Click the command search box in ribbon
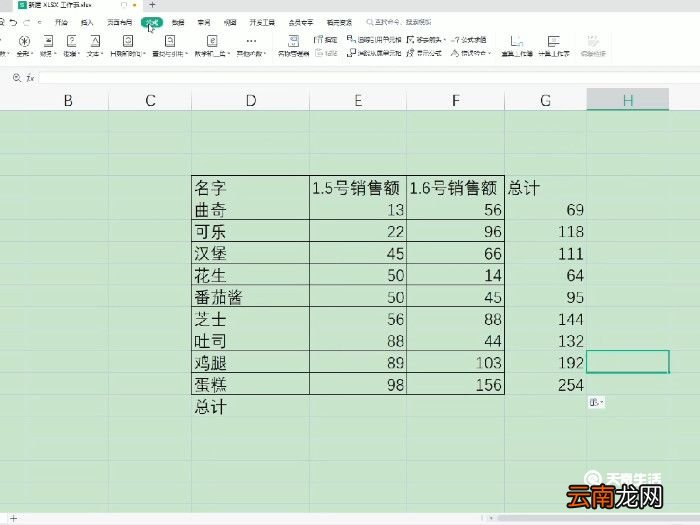Image resolution: width=700 pixels, height=525 pixels. coord(399,22)
